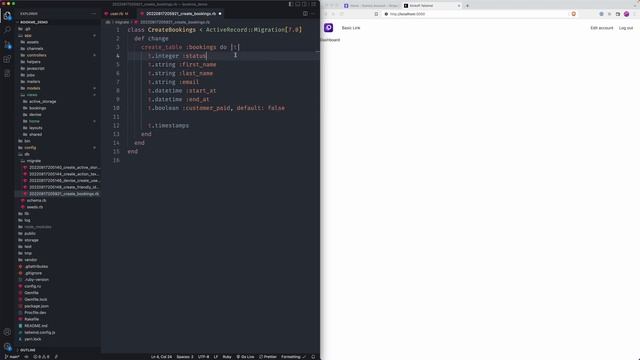Click the Prettier status bar item
640x360 pixels.
pos(268,357)
